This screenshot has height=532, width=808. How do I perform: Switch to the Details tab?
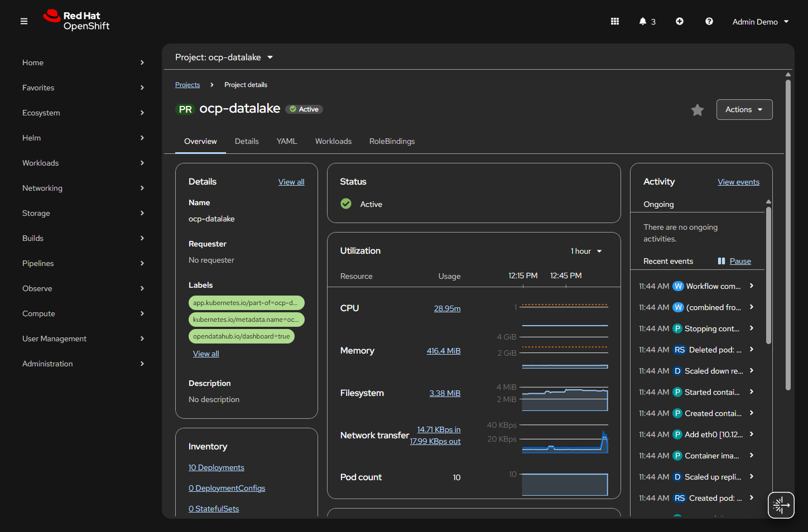(x=247, y=141)
